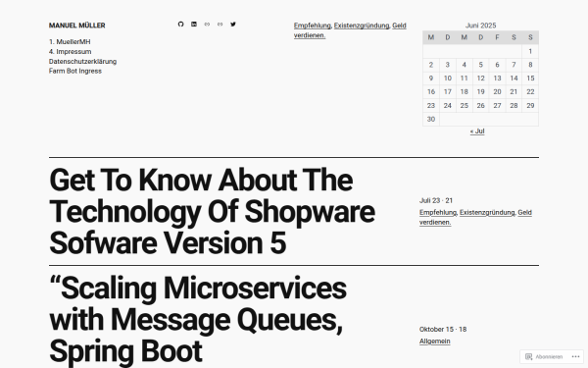Click the Geld verdienen link in the page header

tap(350, 30)
